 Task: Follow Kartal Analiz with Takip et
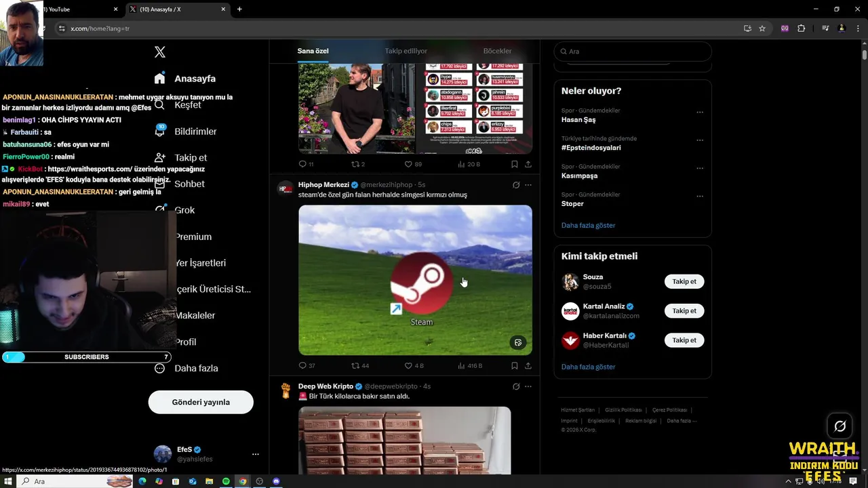click(684, 310)
